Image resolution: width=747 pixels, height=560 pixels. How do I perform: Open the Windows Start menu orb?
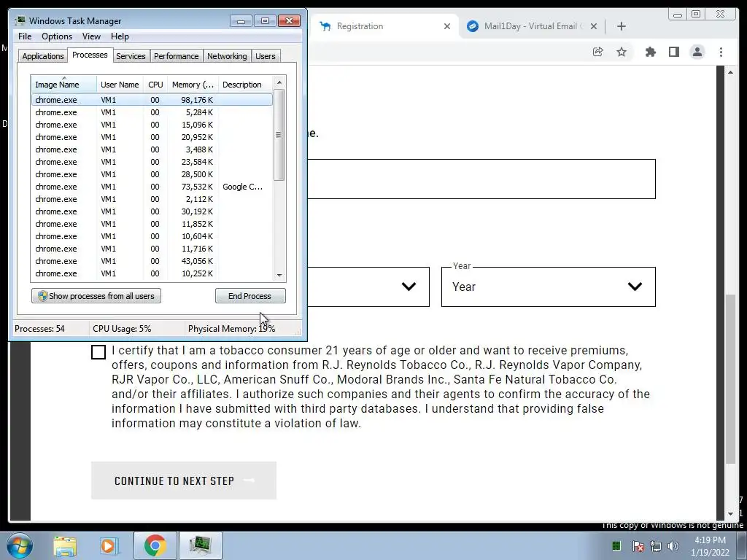point(18,545)
